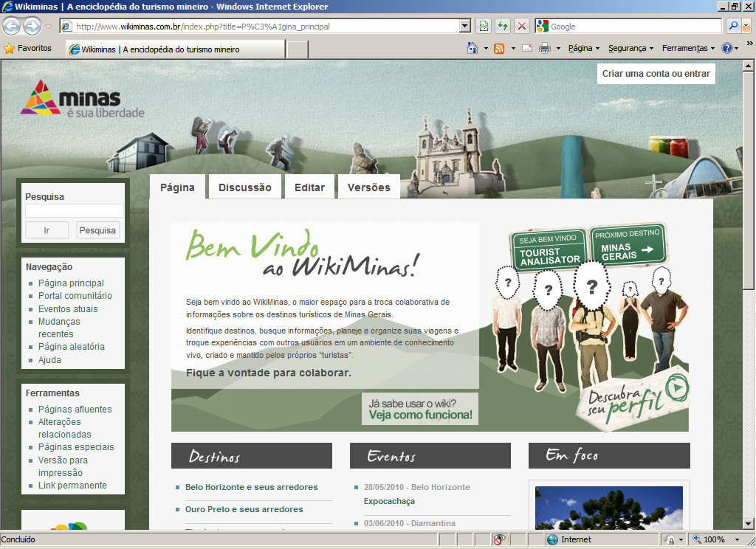Click the URL address field
The height and width of the screenshot is (549, 756).
coord(266,27)
